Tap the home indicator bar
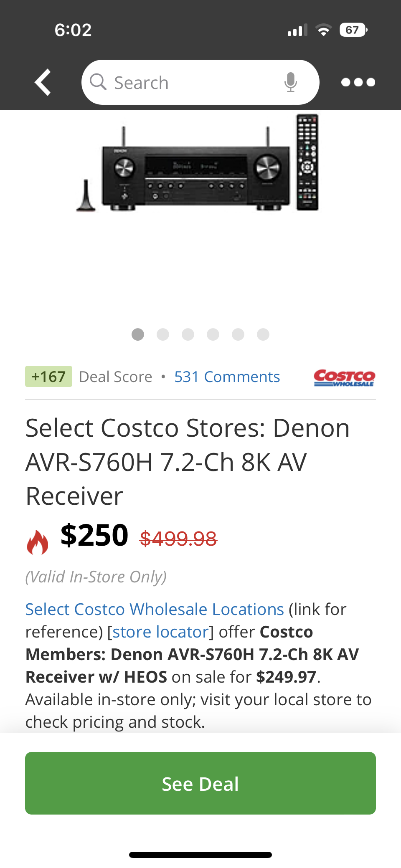401x868 pixels. click(x=200, y=855)
